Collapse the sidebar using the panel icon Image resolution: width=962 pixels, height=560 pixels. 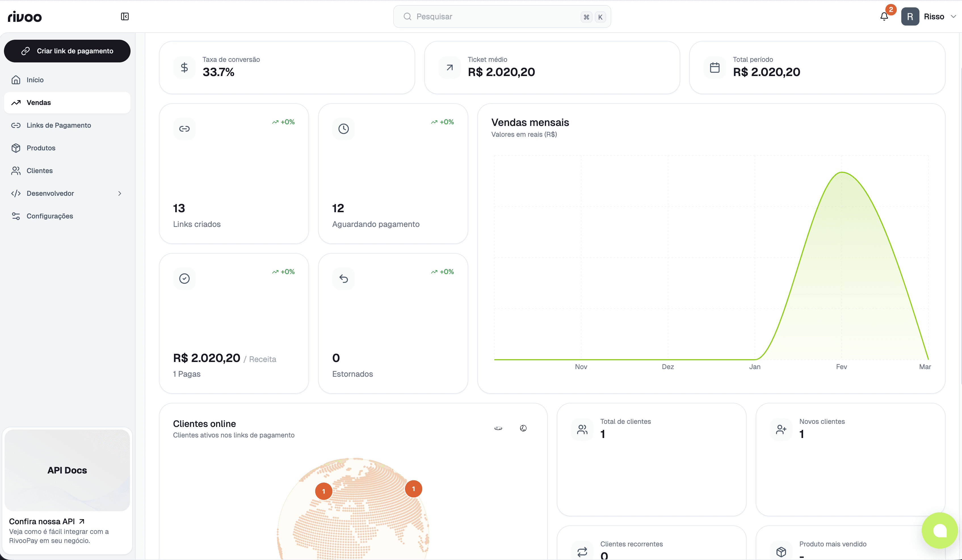tap(125, 16)
